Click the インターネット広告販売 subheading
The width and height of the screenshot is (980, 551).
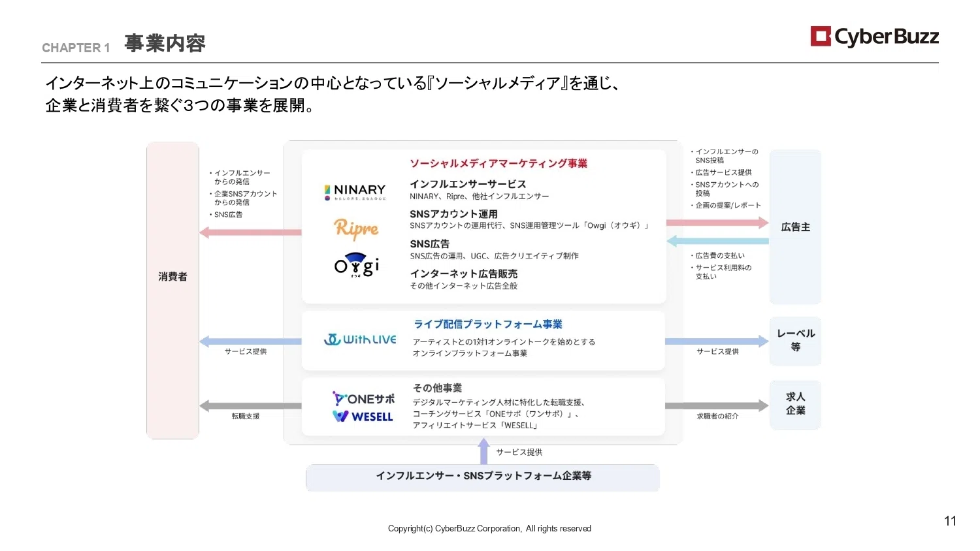pyautogui.click(x=463, y=274)
